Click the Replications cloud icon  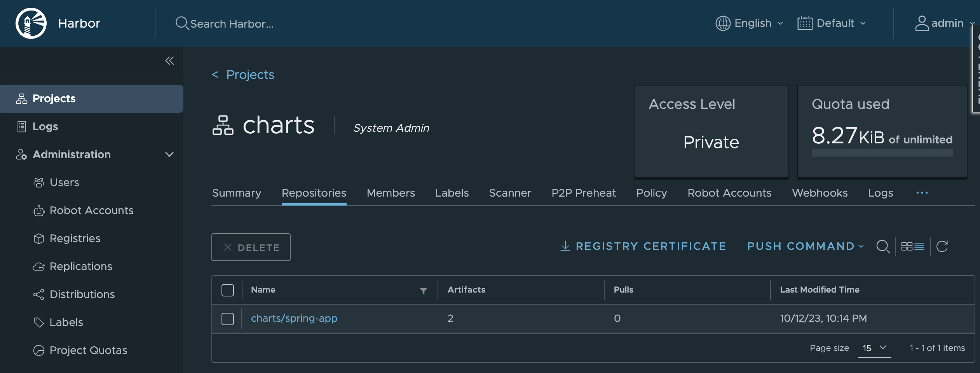coord(39,267)
